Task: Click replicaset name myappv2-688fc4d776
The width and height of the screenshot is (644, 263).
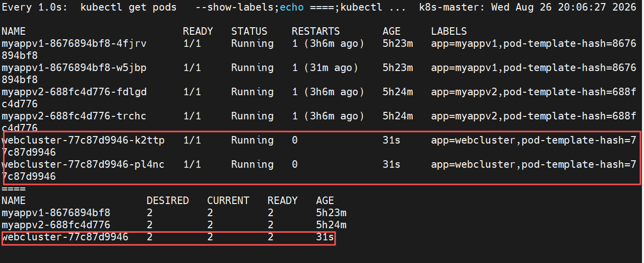Action: click(x=56, y=225)
